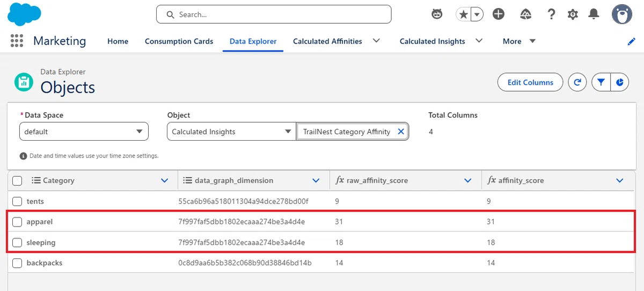Image resolution: width=644 pixels, height=291 pixels.
Task: Click the 0c8d9aa6b5b382c068b90d38846bd14b cell
Action: [245, 263]
